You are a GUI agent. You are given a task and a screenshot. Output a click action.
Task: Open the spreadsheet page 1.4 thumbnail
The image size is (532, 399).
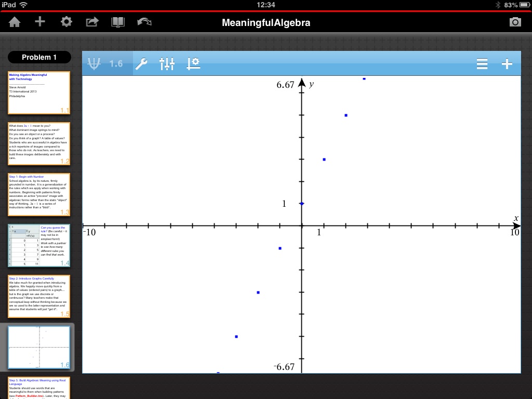pyautogui.click(x=39, y=245)
